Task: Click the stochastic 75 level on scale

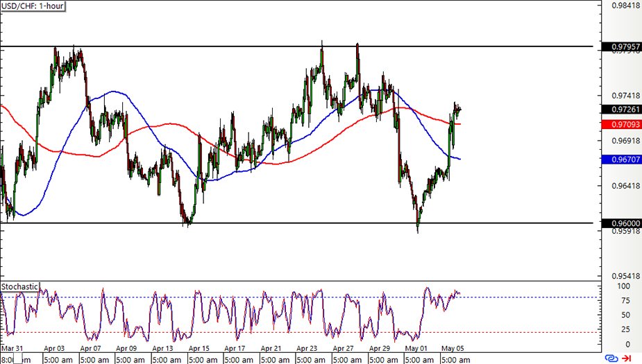Action: pos(625,301)
